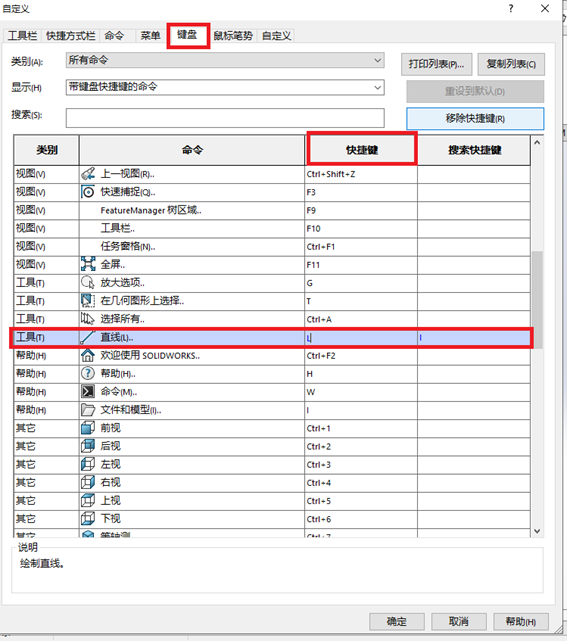Switch to the 自定义 tab
The height and width of the screenshot is (641, 567).
click(x=277, y=36)
